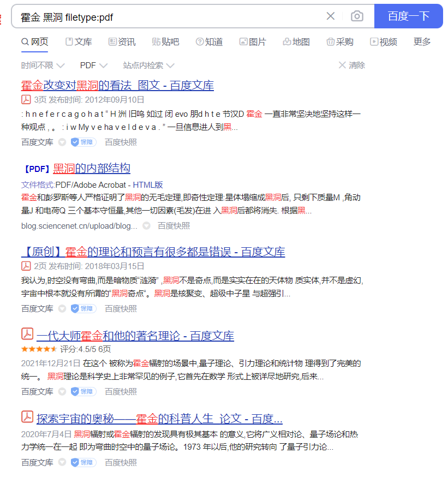Viewport: 448px width, 477px height.
Task: Switch to the 图片 tab
Action: 253,41
